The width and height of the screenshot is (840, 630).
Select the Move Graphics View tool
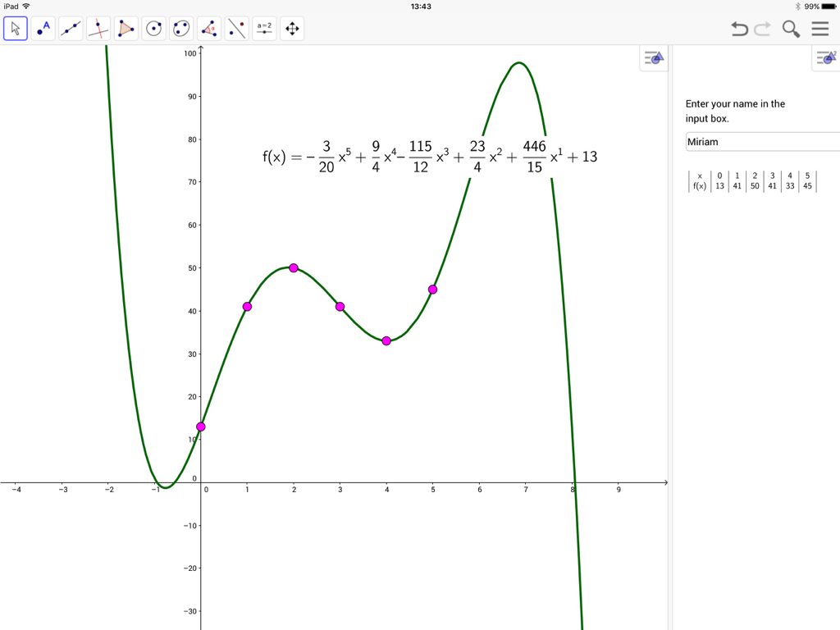(x=292, y=28)
